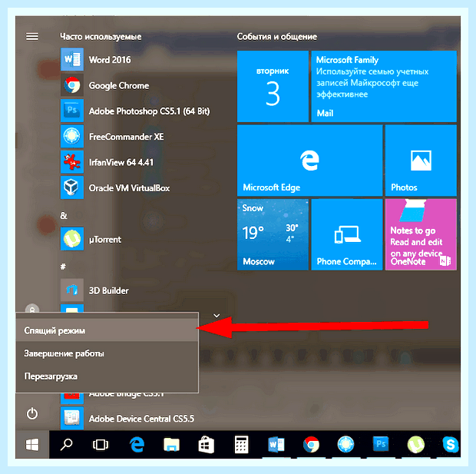This screenshot has width=476, height=474.
Task: Launch Edge from the taskbar
Action: tap(137, 445)
